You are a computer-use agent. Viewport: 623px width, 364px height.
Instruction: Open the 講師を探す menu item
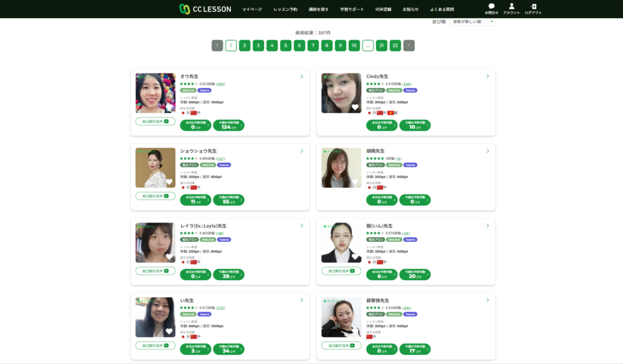click(x=318, y=10)
